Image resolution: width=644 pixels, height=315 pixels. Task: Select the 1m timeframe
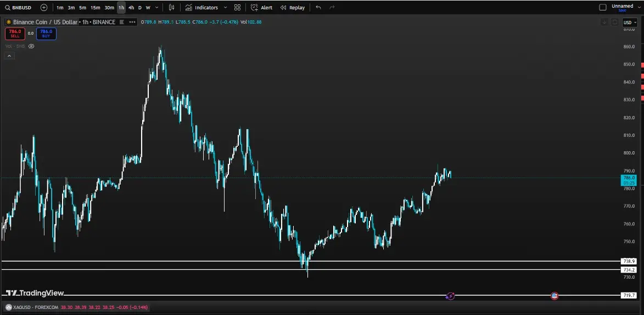point(60,7)
